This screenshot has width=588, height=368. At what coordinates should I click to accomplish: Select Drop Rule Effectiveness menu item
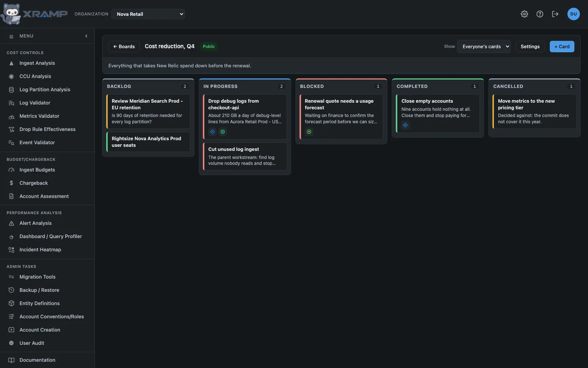(47, 129)
